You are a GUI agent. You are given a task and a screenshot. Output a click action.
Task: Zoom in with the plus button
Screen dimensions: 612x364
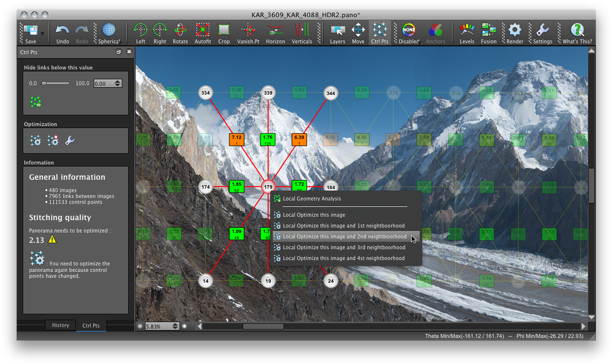tap(184, 326)
